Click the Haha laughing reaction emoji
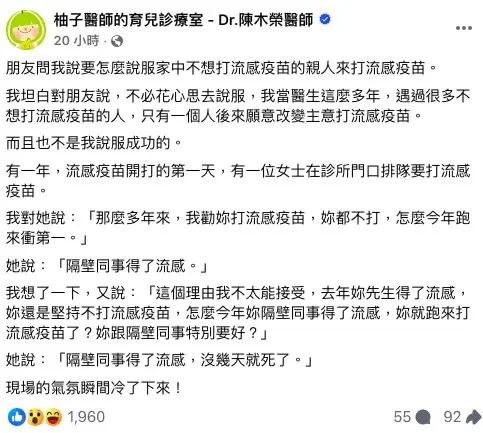483x433 pixels. click(x=54, y=417)
